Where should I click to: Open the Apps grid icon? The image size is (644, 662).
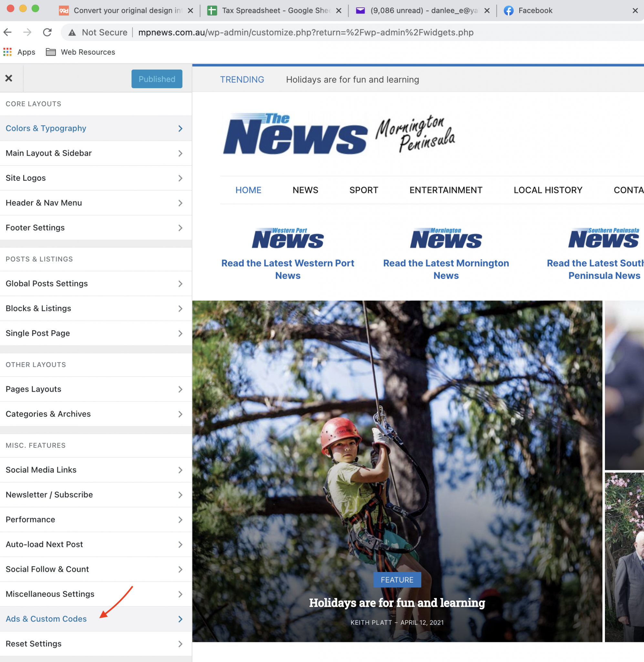click(x=7, y=52)
